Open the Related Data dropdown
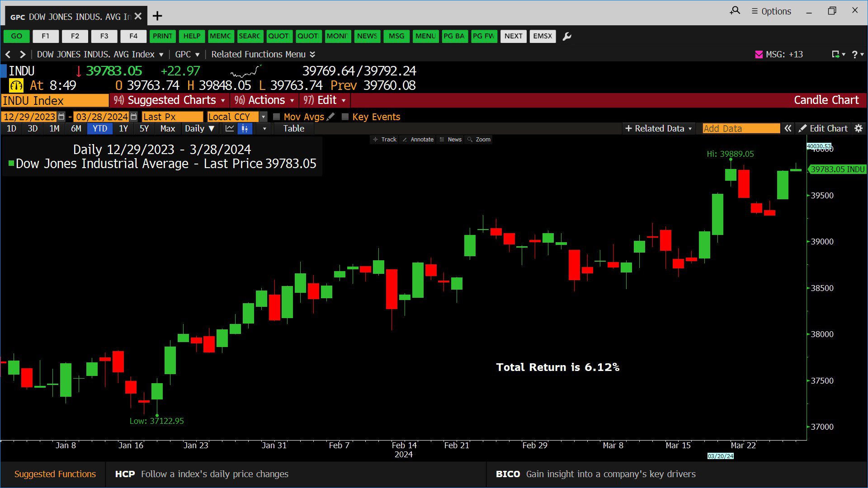The width and height of the screenshot is (868, 488). [658, 128]
